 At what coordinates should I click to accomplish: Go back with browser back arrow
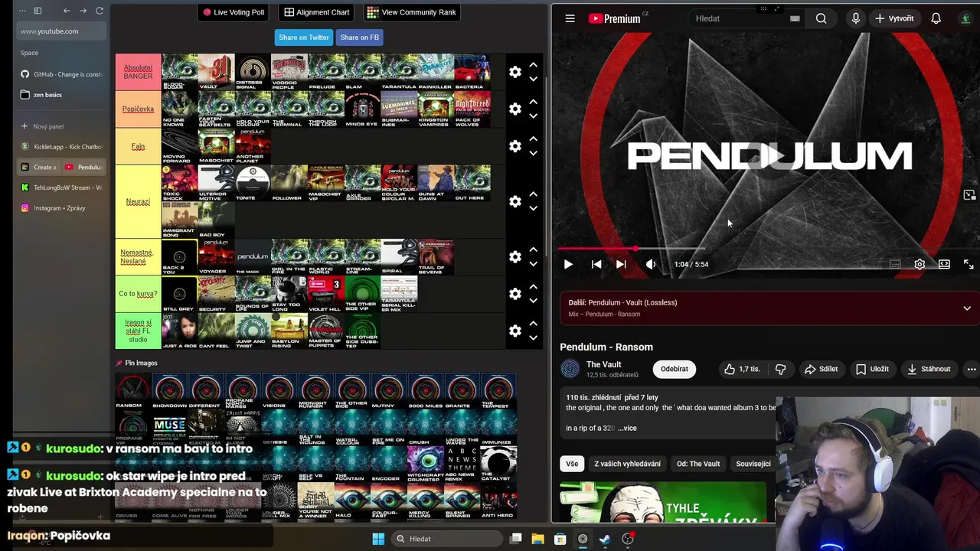click(x=67, y=11)
